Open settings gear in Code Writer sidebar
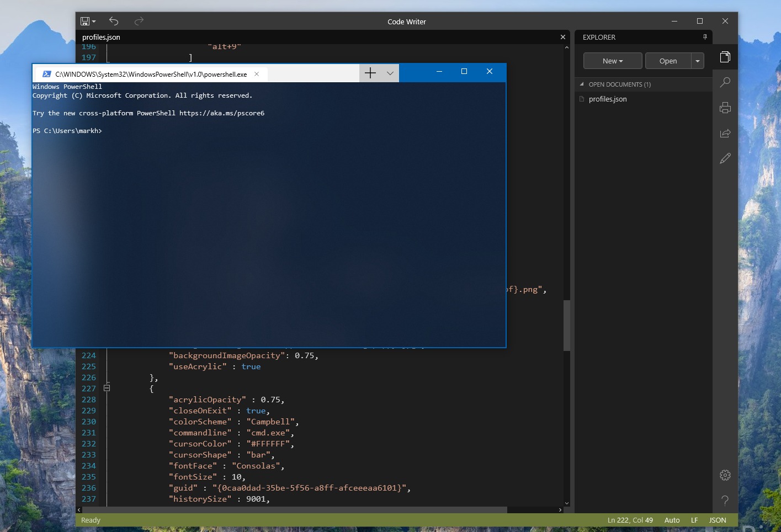 725,475
